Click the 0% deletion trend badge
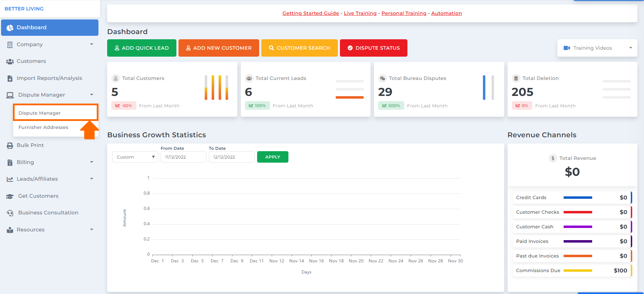The width and height of the screenshot is (644, 294). pyautogui.click(x=522, y=106)
